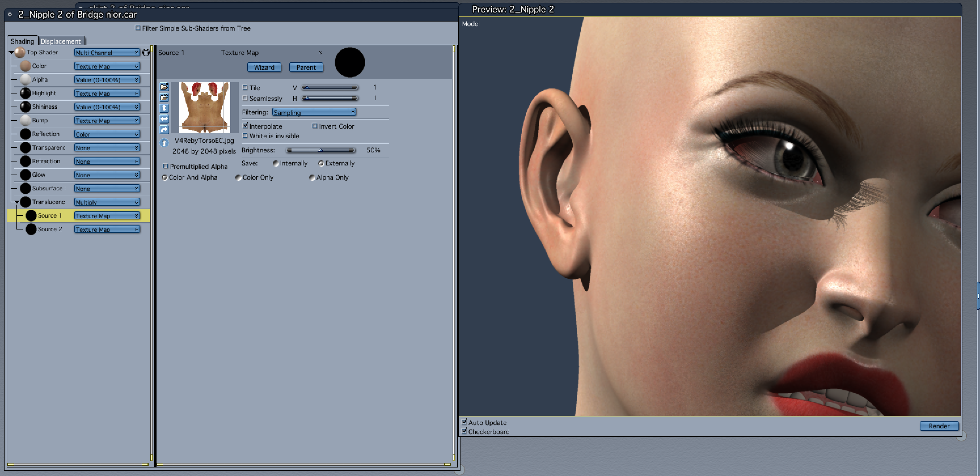Click the V4RebyTorsoEC texture thumbnail
This screenshot has height=476, width=980.
[204, 108]
